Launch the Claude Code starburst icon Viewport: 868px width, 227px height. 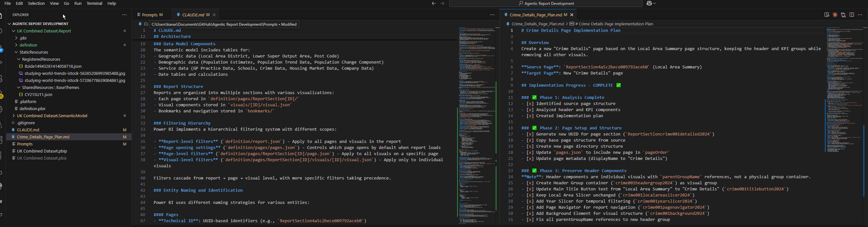(x=835, y=15)
